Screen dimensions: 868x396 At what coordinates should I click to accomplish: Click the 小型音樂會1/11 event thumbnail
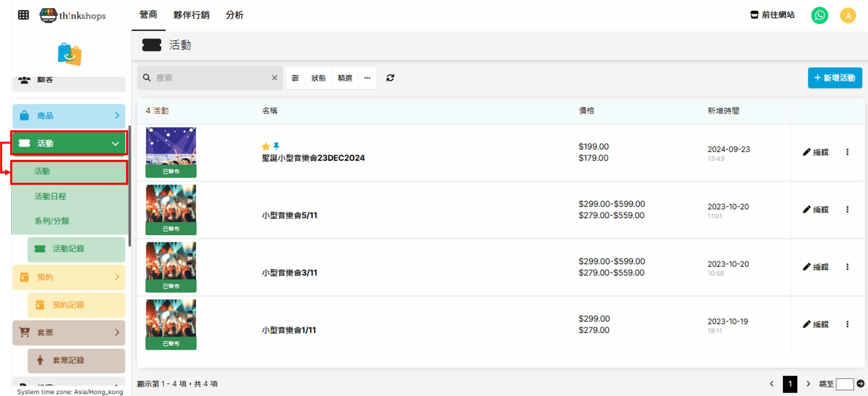(x=171, y=318)
